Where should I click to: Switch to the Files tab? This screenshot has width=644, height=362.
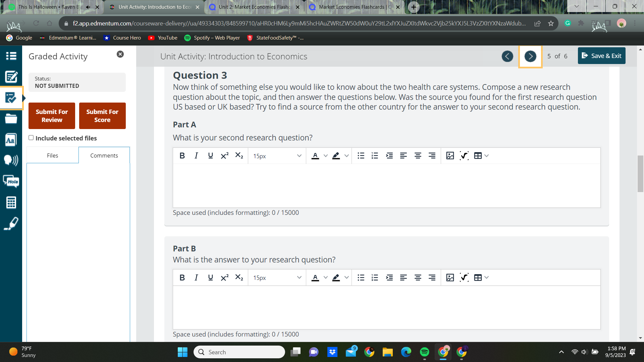(53, 156)
